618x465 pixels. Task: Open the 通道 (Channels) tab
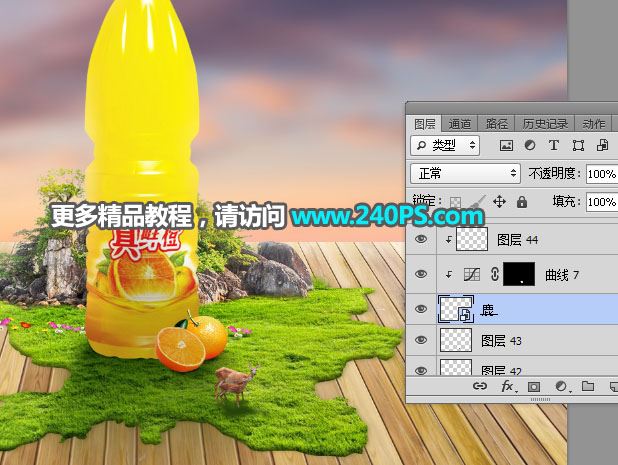point(460,124)
